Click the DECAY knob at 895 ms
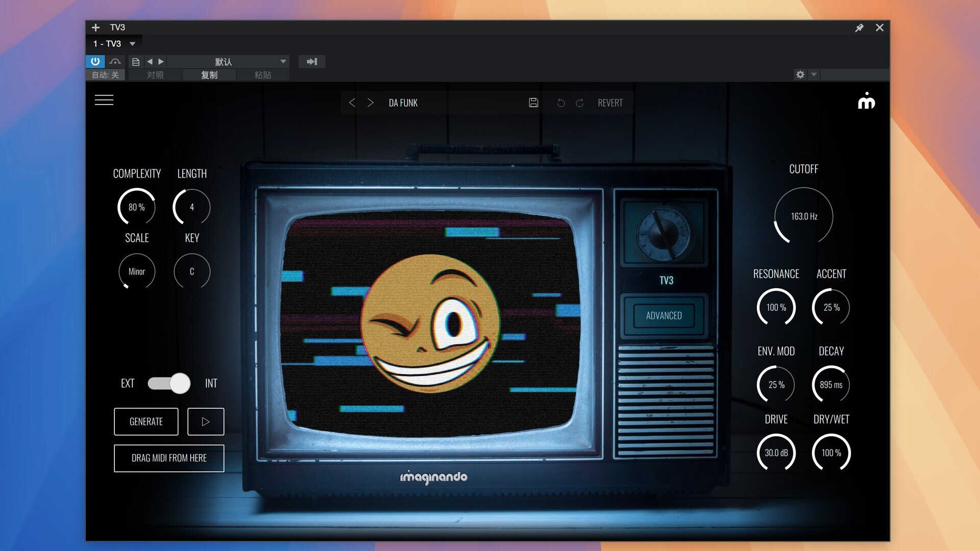Image resolution: width=980 pixels, height=551 pixels. coord(831,385)
